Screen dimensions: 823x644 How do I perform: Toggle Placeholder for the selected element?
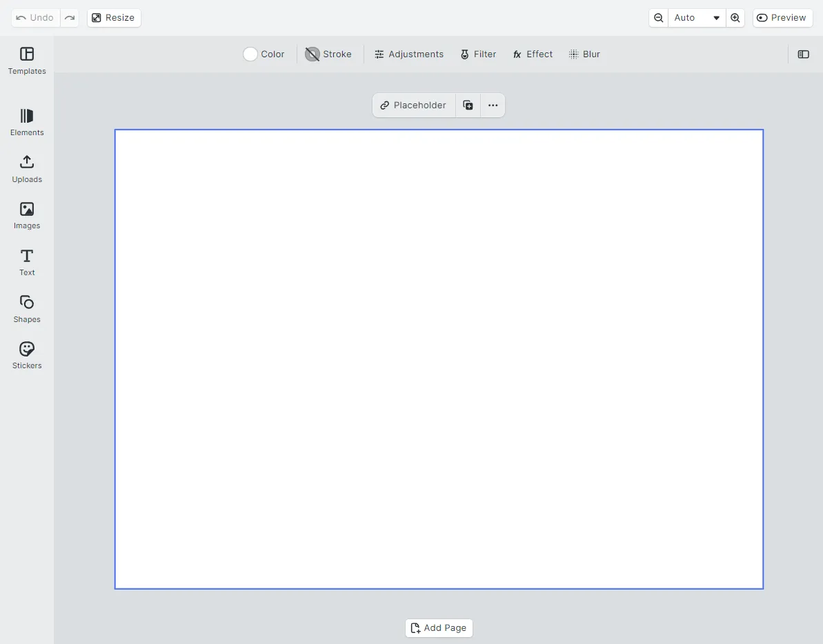[414, 105]
